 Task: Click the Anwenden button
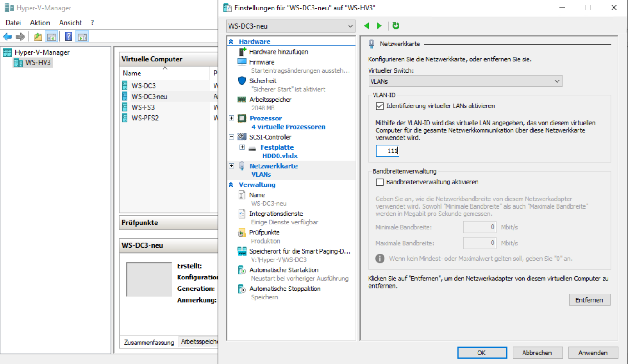[593, 353]
